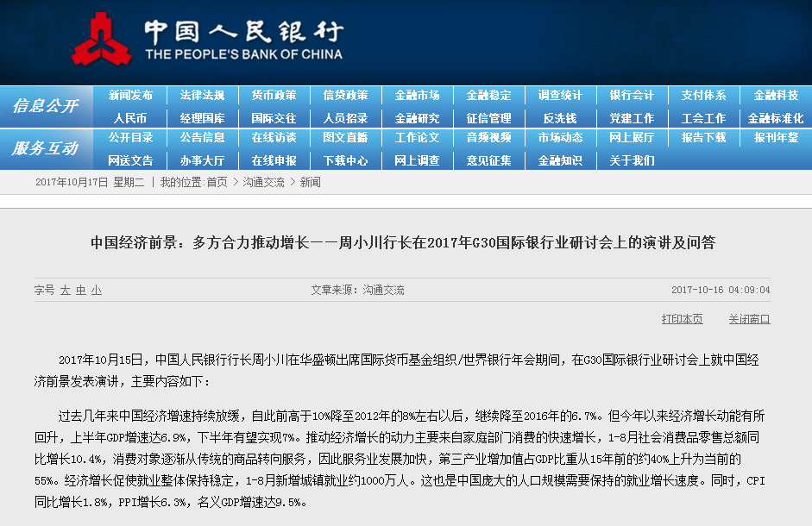812x526 pixels.
Task: Select 报刊年鉴 menu item
Action: click(776, 138)
